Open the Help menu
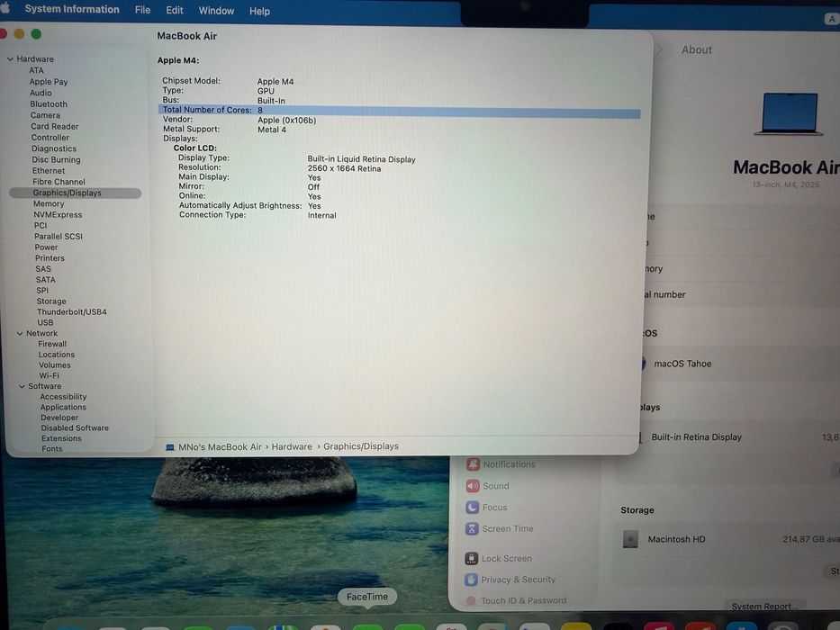 tap(259, 11)
